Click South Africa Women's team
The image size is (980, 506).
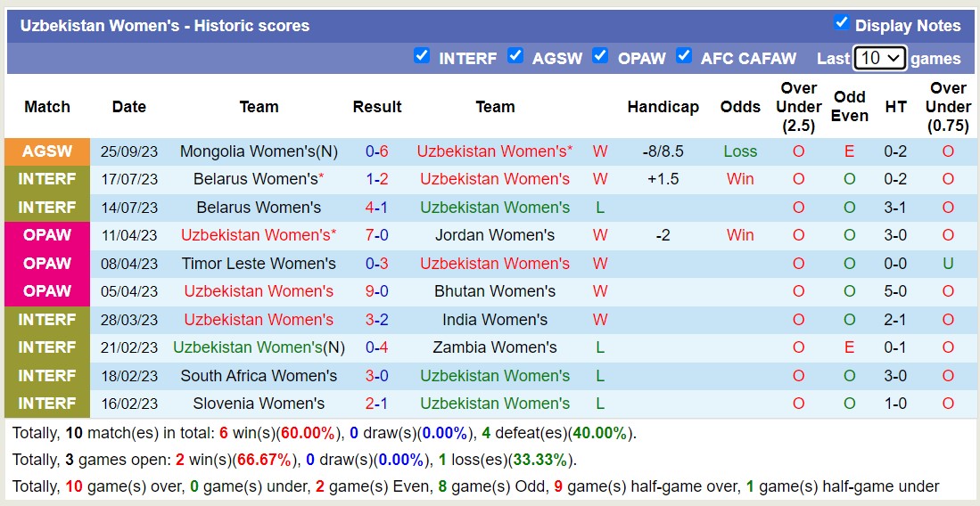(x=259, y=376)
